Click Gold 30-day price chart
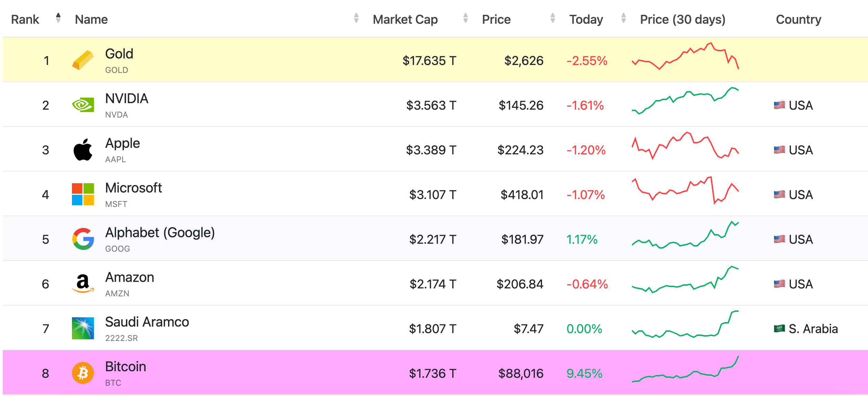This screenshot has width=868, height=396. 685,56
